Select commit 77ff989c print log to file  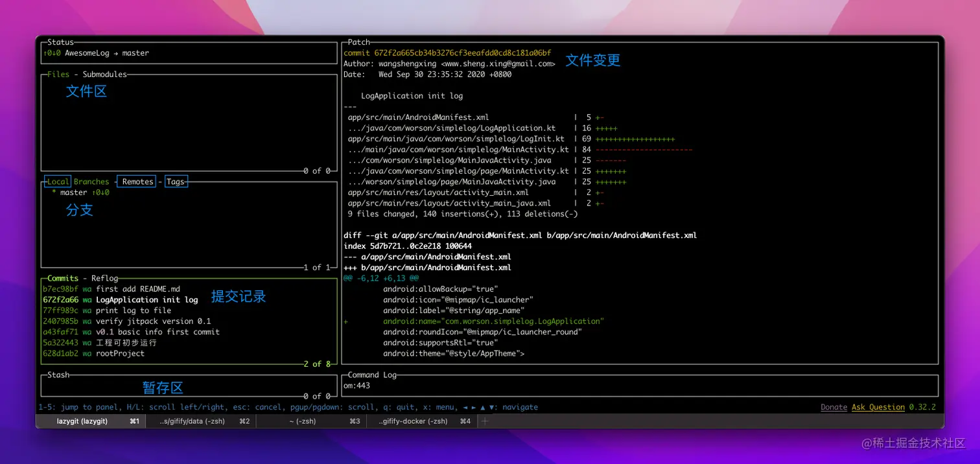click(189, 310)
